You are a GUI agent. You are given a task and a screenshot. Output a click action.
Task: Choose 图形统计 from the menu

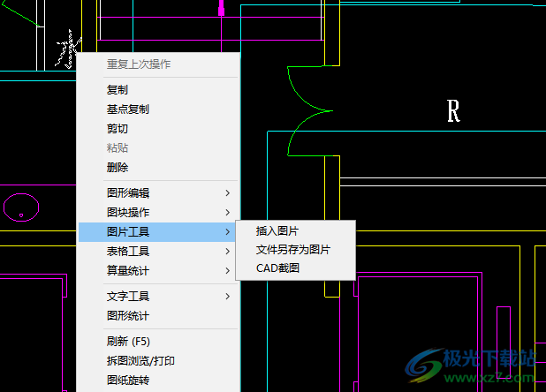tap(158, 316)
